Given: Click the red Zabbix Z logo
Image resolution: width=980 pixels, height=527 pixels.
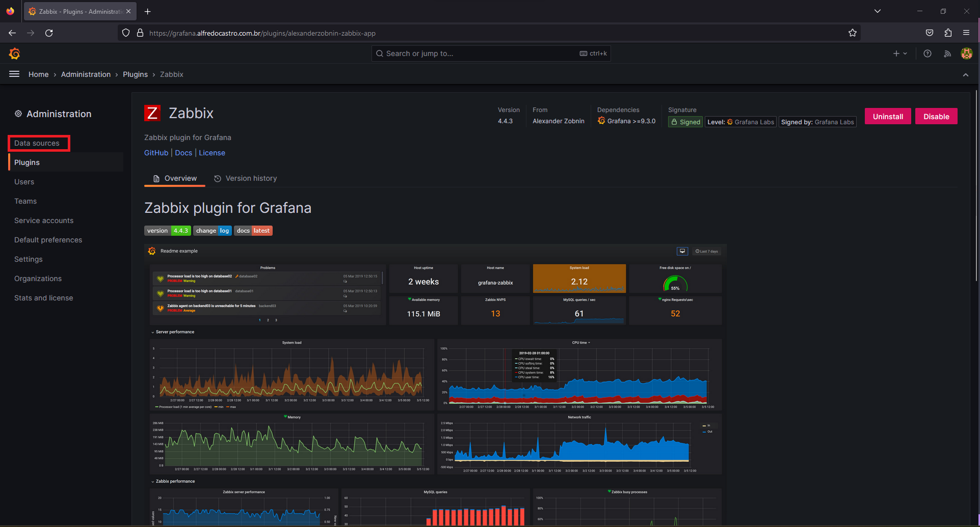Looking at the screenshot, I should [x=152, y=113].
